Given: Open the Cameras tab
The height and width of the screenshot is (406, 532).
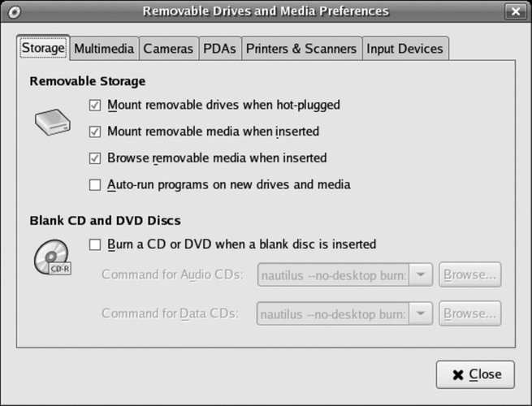Looking at the screenshot, I should click(168, 49).
